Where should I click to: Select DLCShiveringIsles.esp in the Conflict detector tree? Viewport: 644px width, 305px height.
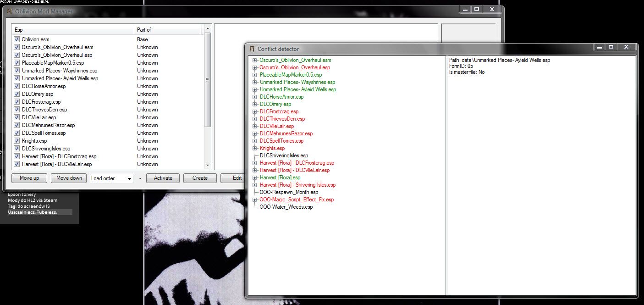284,155
